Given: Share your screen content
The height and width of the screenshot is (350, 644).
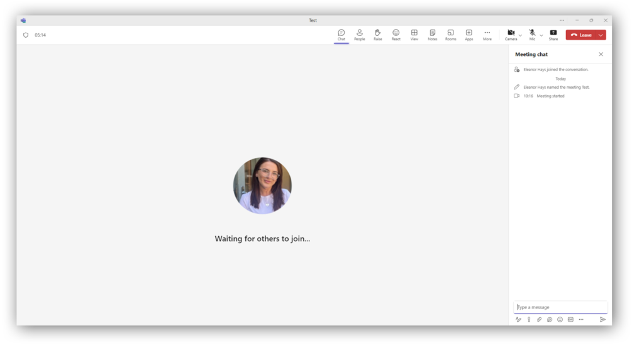Looking at the screenshot, I should tap(553, 35).
